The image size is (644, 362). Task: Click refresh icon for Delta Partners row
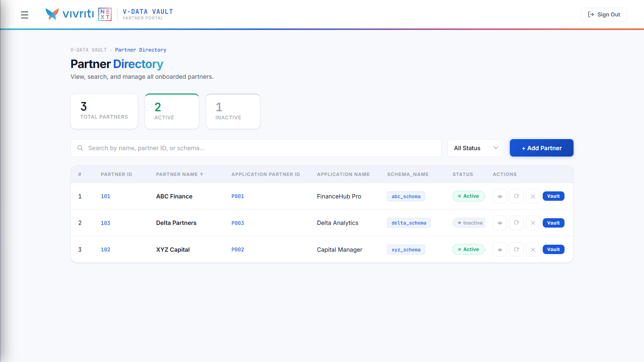click(517, 223)
